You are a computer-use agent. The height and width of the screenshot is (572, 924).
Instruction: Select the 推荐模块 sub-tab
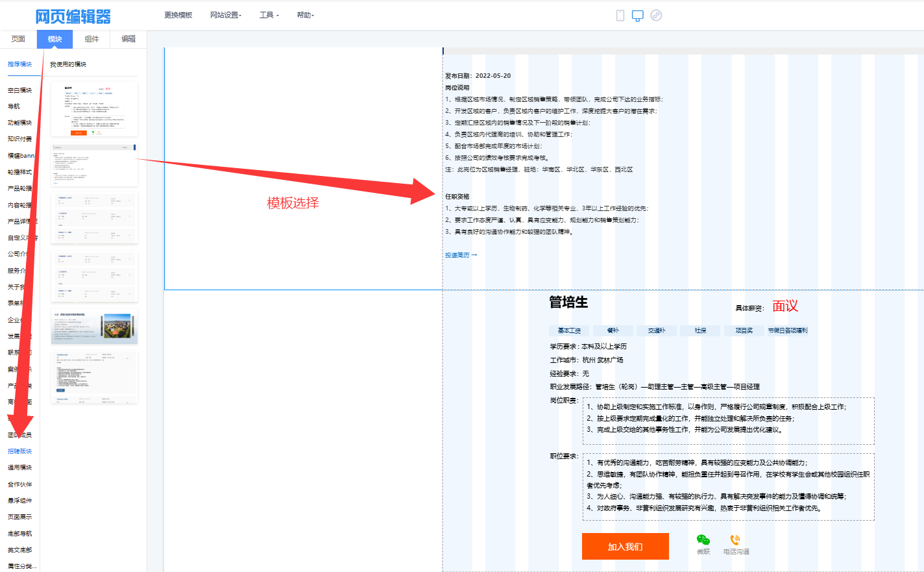19,64
